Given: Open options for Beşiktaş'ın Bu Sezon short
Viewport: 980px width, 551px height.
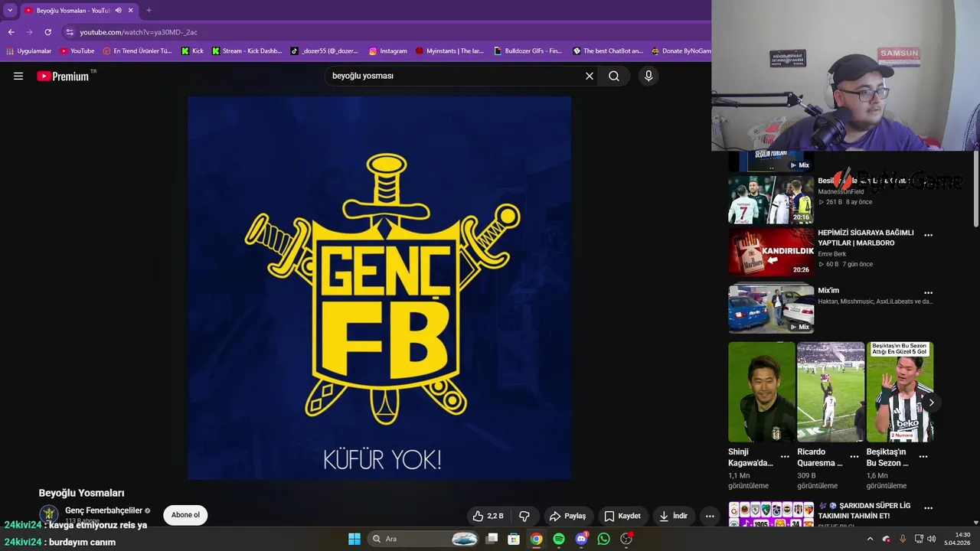Looking at the screenshot, I should tap(923, 456).
